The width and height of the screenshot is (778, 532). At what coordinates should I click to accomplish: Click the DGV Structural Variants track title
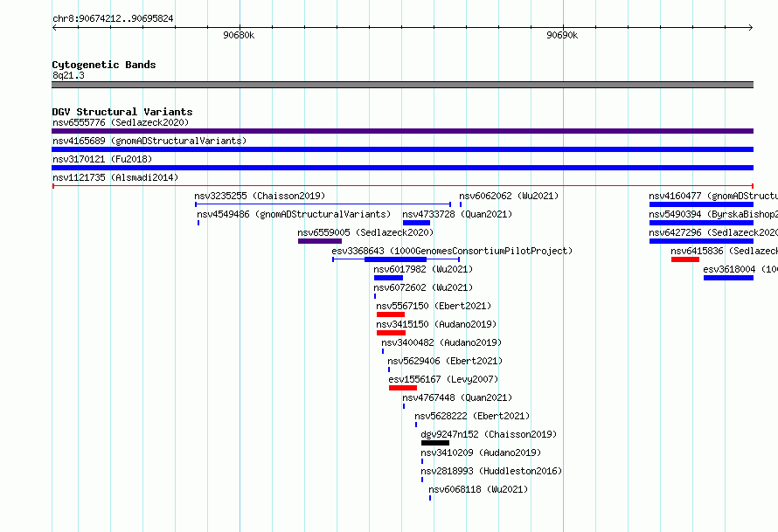tap(122, 112)
